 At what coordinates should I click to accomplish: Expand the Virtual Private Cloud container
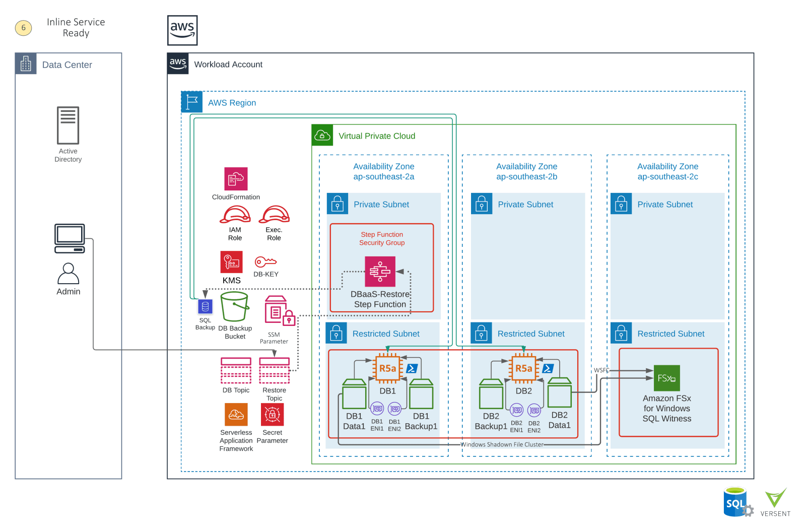click(x=322, y=135)
